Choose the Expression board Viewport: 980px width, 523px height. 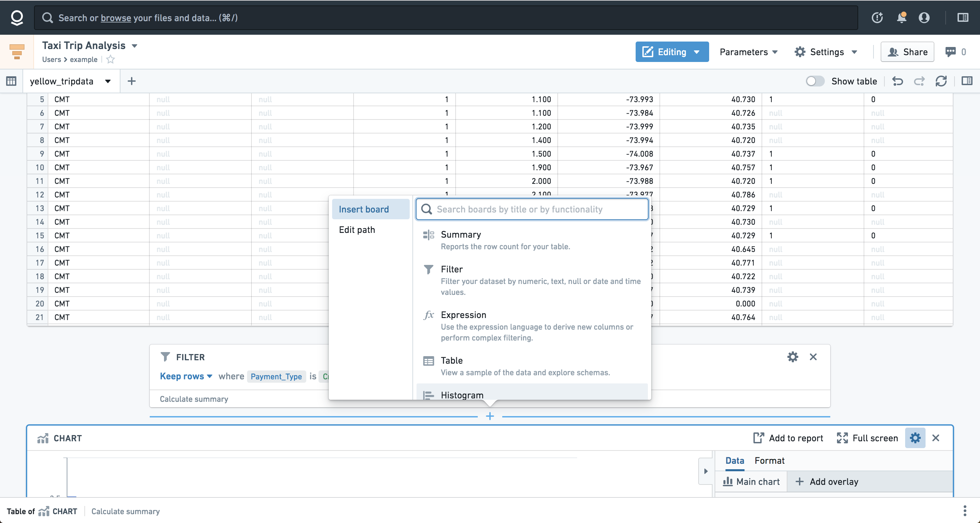pyautogui.click(x=532, y=326)
